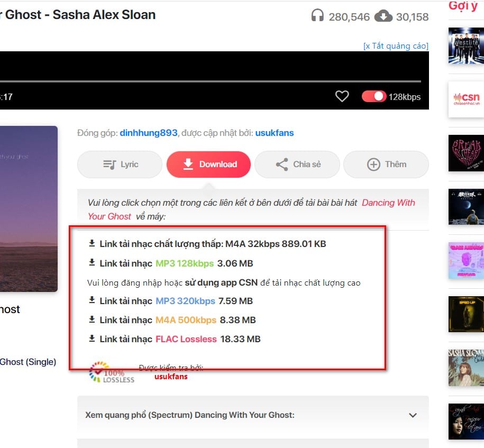Download the FLAC Lossless file
This screenshot has width=484, height=448.
(x=186, y=339)
